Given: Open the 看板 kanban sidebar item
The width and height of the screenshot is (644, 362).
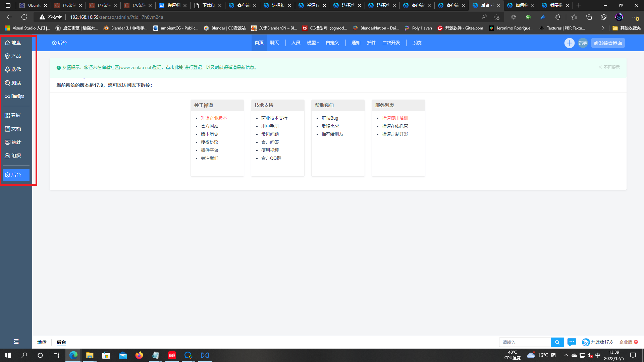Looking at the screenshot, I should (13, 115).
